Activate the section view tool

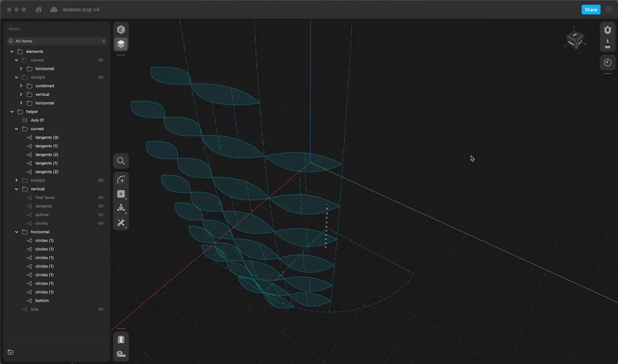121,340
